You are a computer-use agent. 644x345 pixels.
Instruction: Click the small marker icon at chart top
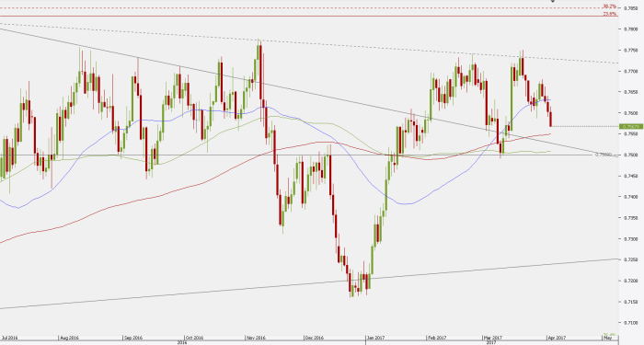553,1
